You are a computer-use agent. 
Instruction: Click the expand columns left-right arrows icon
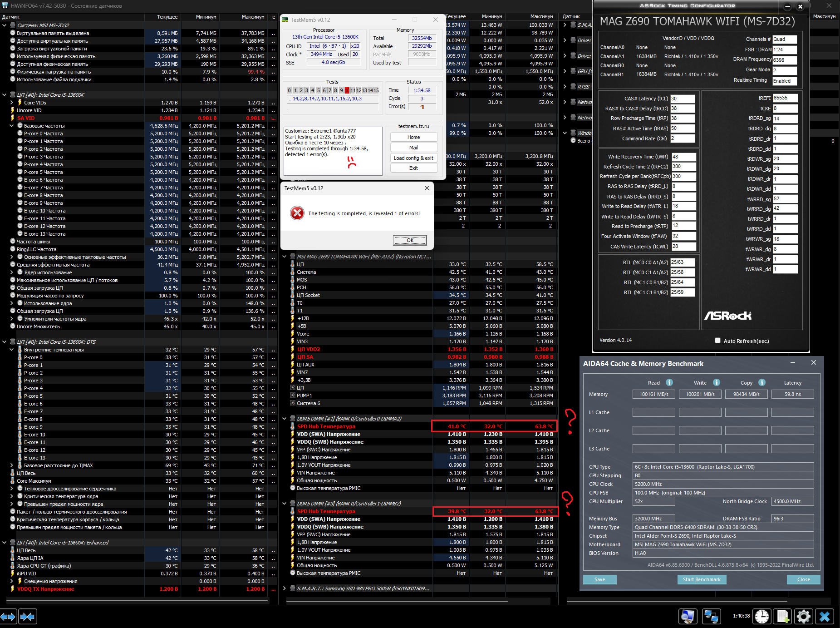tap(9, 617)
